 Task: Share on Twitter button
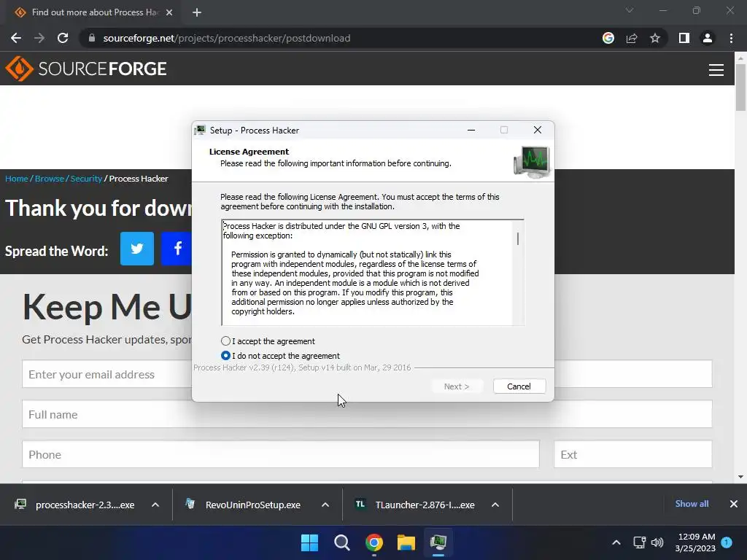click(x=137, y=249)
